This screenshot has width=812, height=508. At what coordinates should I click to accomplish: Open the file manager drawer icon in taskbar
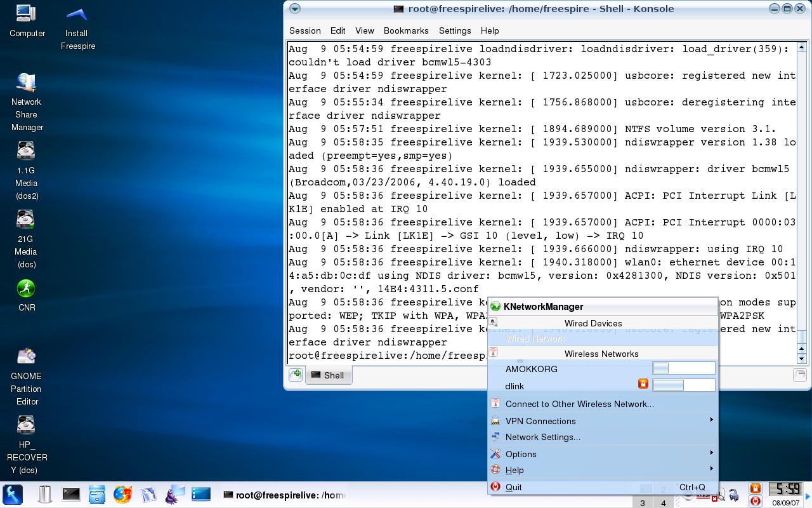click(x=96, y=494)
